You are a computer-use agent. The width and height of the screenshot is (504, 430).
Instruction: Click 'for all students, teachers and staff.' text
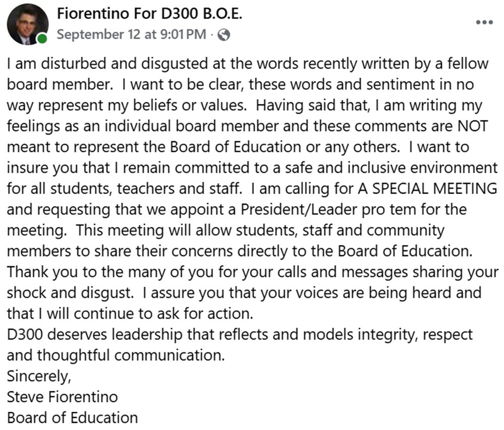[125, 189]
